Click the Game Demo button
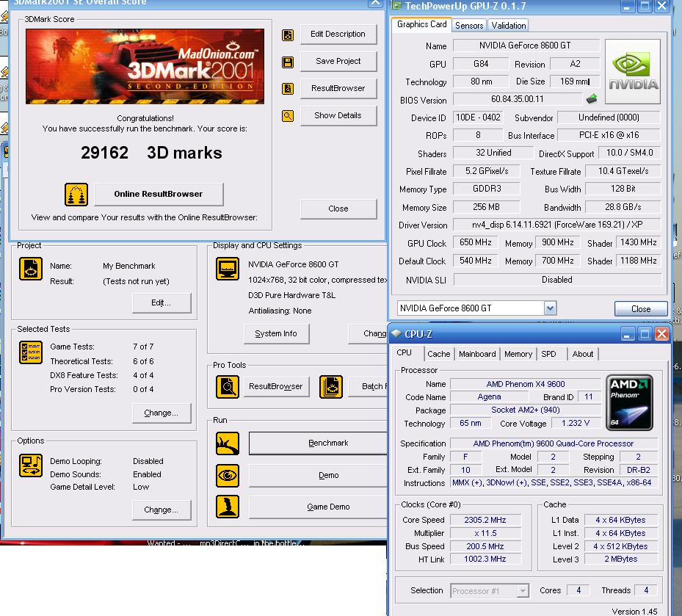 tap(318, 507)
